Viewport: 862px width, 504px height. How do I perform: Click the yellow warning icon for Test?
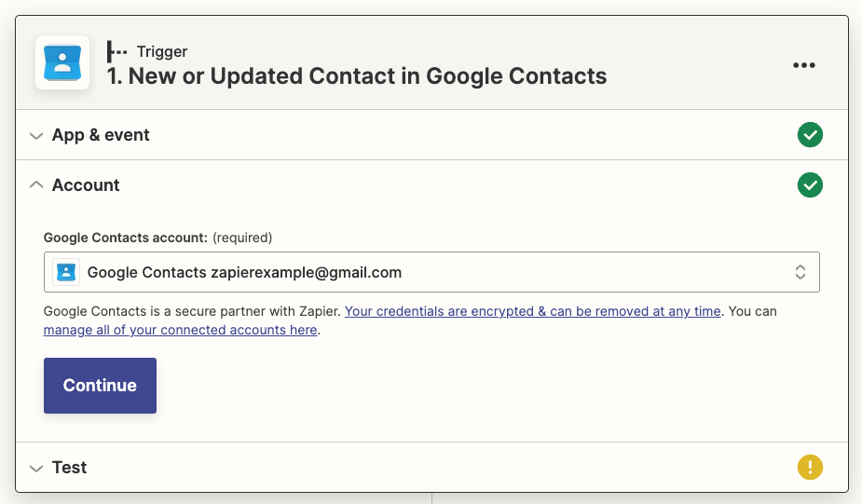(810, 467)
